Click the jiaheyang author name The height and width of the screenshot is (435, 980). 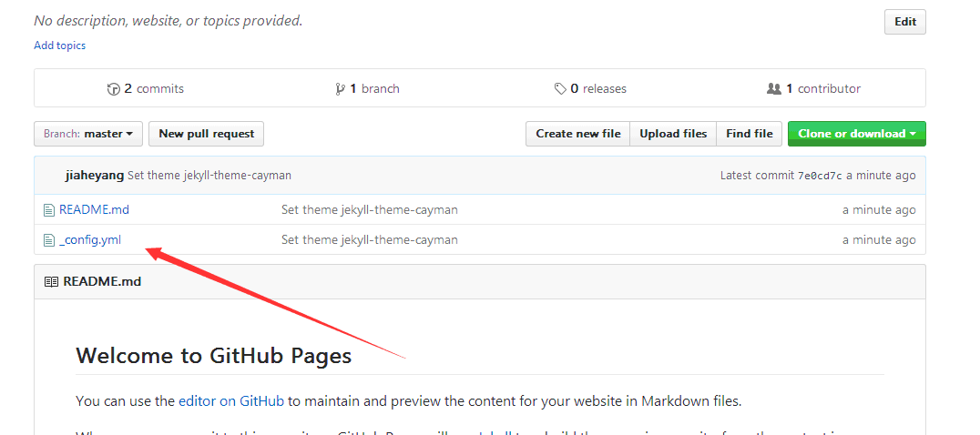click(x=95, y=176)
